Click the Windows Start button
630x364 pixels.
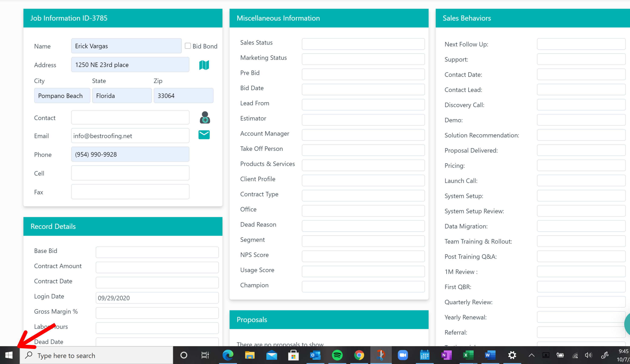(9, 355)
